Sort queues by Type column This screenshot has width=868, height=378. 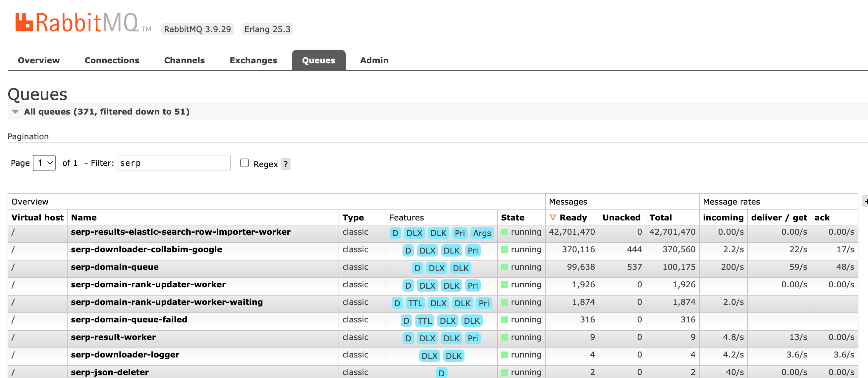click(353, 217)
